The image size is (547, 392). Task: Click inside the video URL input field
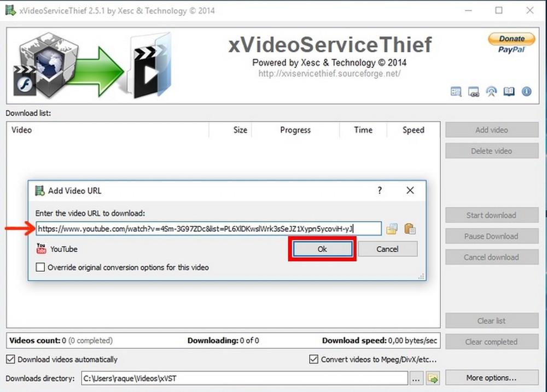point(208,229)
